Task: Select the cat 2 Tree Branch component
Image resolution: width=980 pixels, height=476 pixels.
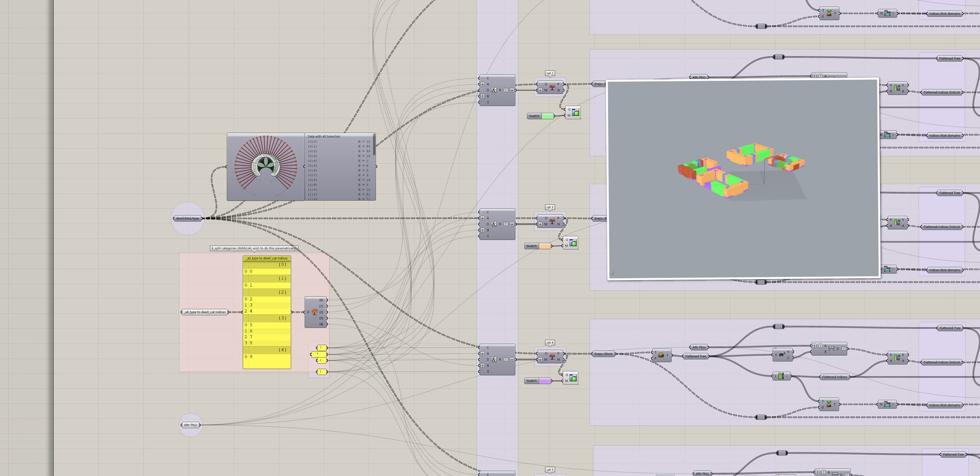Action: coord(550,87)
